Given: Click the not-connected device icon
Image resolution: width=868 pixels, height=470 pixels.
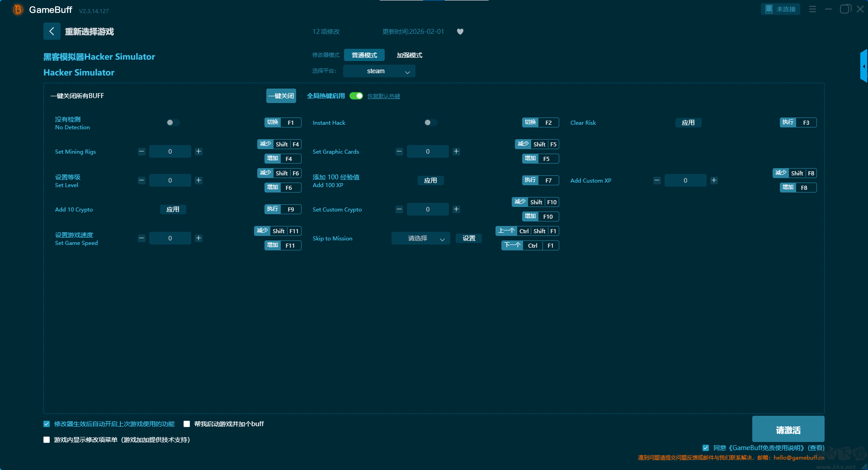Looking at the screenshot, I should [x=769, y=9].
